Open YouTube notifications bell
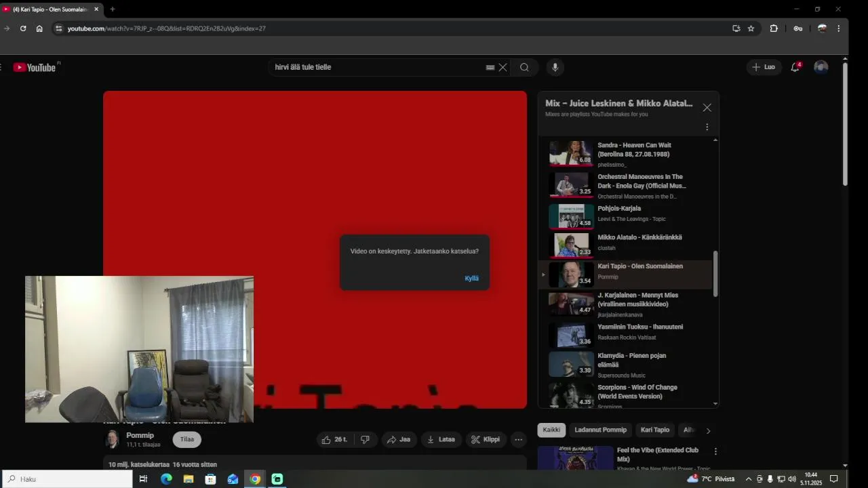Viewport: 868px width, 488px height. tap(795, 67)
